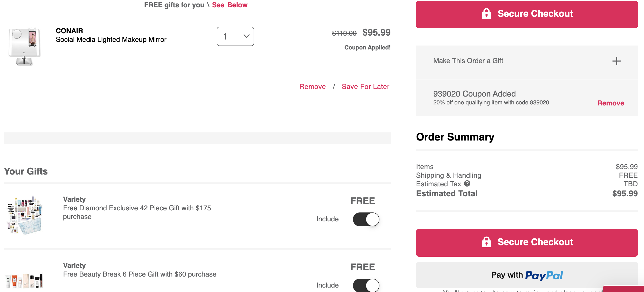Viewport: 644px width, 292px height.
Task: Click the lock icon on lower Secure Checkout
Action: point(486,242)
